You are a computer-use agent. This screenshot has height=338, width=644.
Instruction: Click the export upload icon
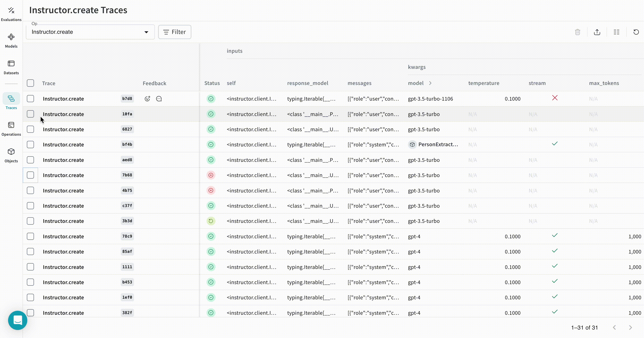597,32
